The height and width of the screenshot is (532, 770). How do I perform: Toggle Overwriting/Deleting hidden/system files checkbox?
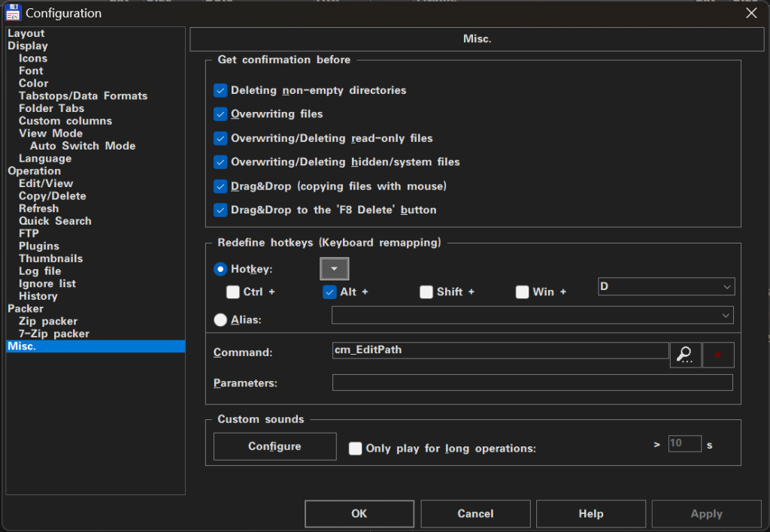(220, 162)
